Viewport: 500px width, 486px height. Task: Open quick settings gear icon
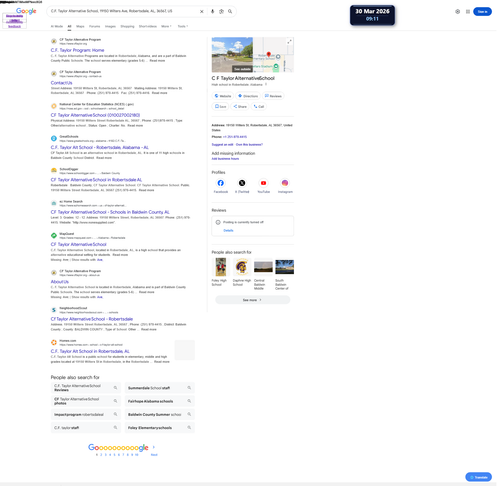click(x=458, y=12)
